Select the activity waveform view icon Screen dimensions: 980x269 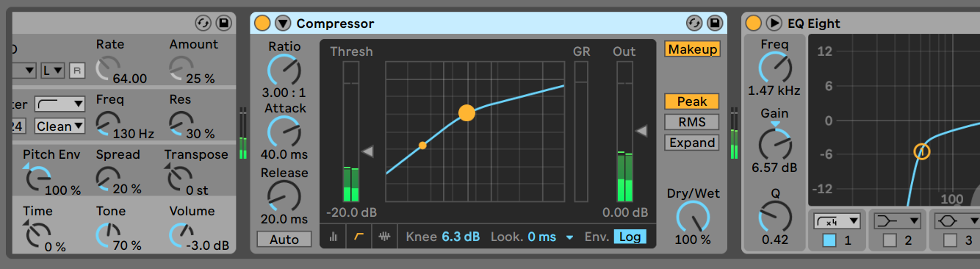click(384, 237)
